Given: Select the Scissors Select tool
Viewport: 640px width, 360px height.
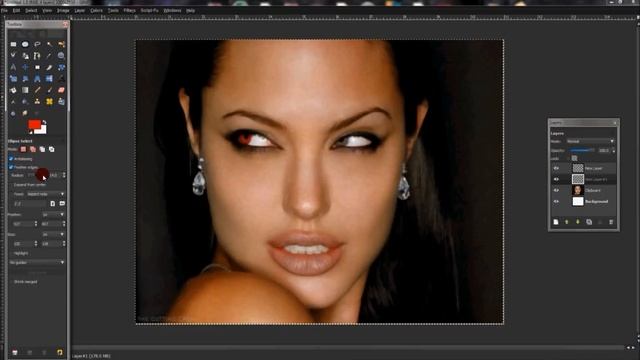Looking at the screenshot, I should (x=13, y=55).
